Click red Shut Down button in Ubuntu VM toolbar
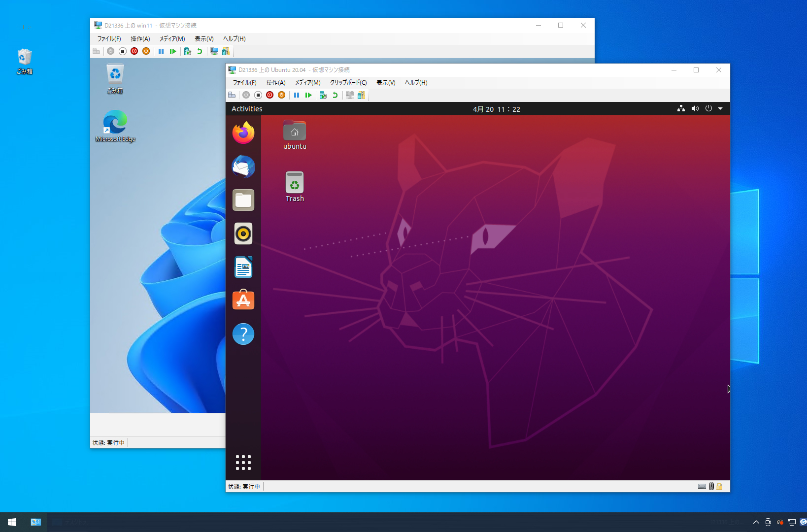Screen dimensions: 807x532 [x=270, y=95]
